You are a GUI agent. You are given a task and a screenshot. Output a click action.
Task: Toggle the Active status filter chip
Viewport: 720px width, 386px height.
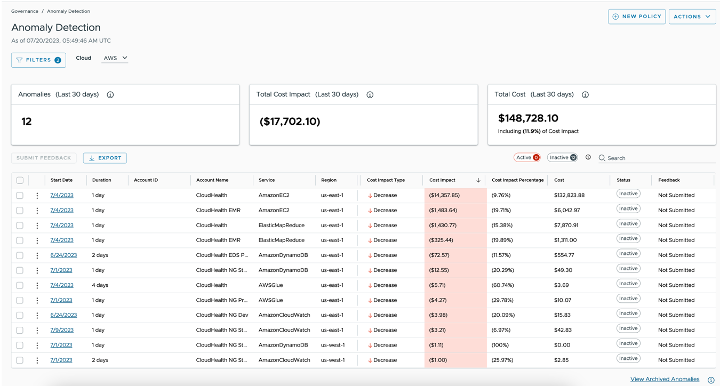[527, 157]
